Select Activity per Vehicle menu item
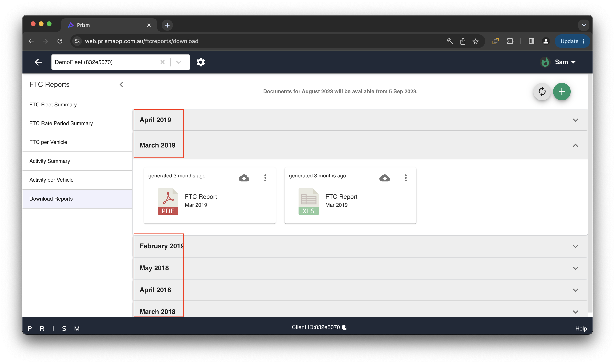 pos(51,180)
